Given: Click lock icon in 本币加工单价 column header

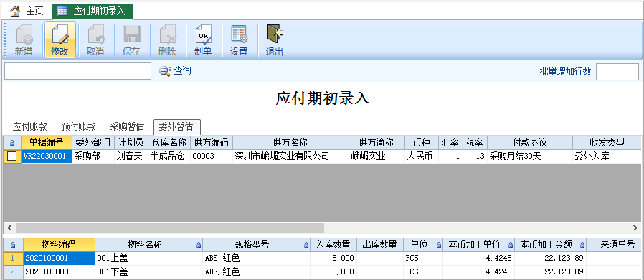Looking at the screenshot, I should click(511, 245).
